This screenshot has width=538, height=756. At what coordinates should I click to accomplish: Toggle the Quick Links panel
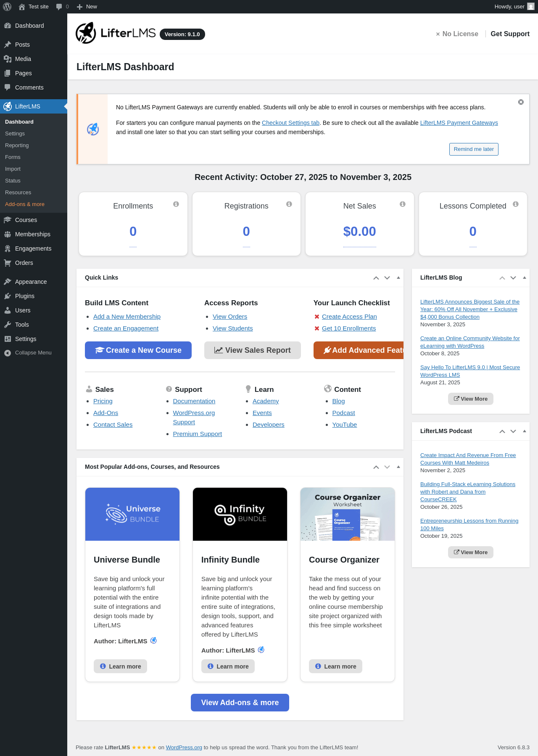[398, 278]
